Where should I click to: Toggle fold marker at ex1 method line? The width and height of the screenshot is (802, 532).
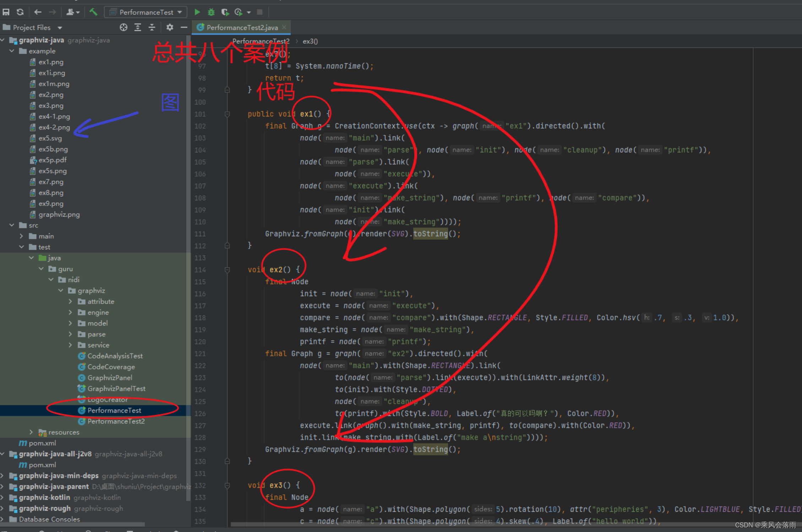pos(227,114)
